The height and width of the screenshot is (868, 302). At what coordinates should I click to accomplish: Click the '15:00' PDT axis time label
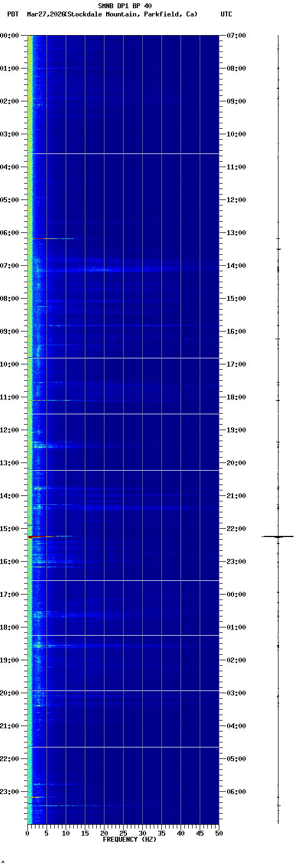(x=10, y=529)
